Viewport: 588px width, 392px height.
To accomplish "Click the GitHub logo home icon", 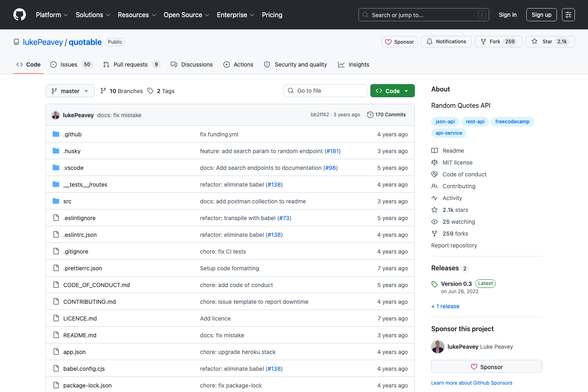I will click(19, 14).
